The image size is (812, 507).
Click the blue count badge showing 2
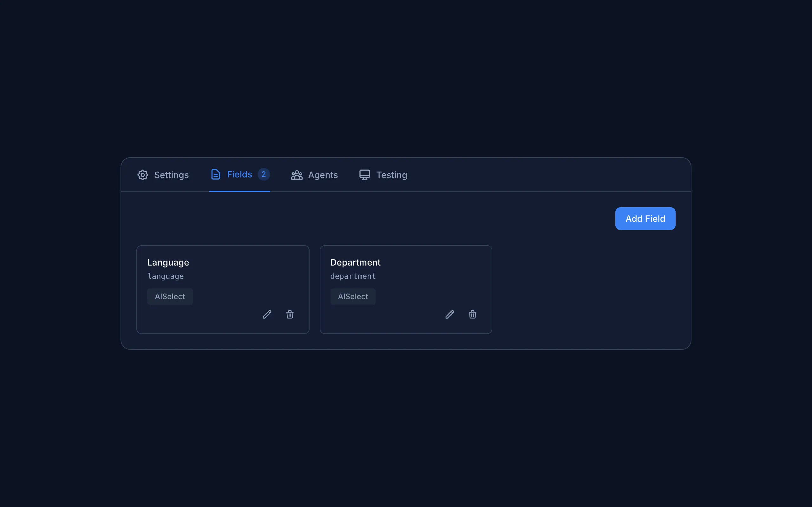(263, 174)
